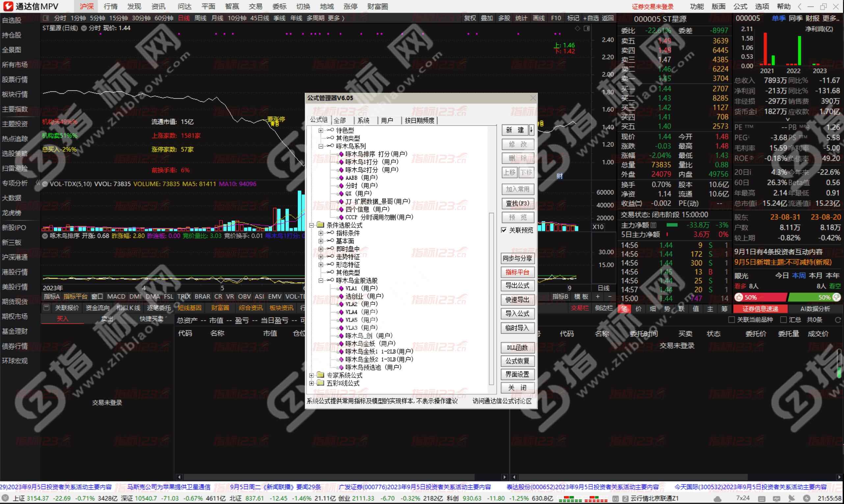This screenshot has height=504, width=844.
Task: Click the 导入公式 button
Action: pyautogui.click(x=517, y=314)
